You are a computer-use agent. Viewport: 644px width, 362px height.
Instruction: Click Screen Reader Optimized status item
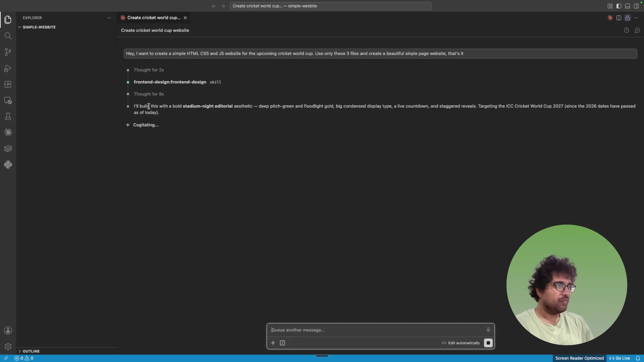(579, 358)
